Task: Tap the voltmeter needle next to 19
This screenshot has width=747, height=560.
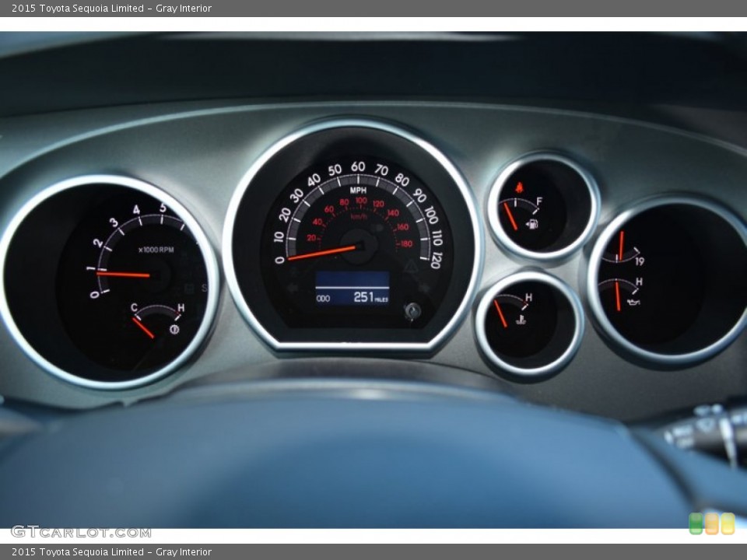Action: pos(621,246)
